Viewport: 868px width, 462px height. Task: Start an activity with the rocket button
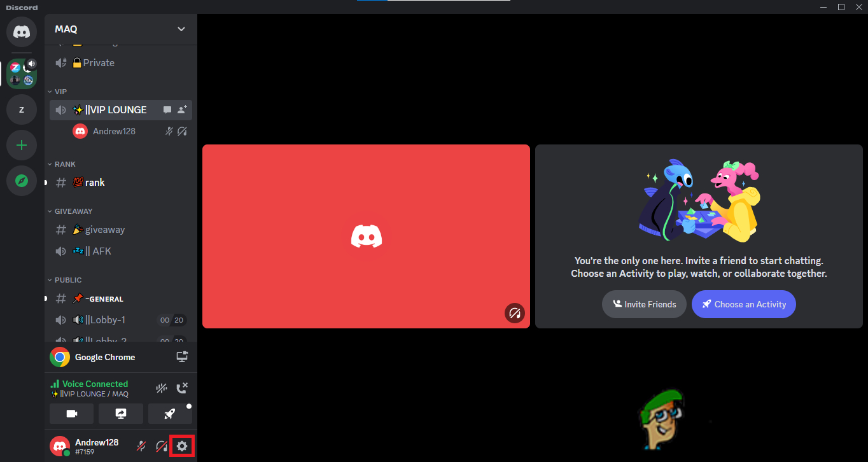click(170, 414)
